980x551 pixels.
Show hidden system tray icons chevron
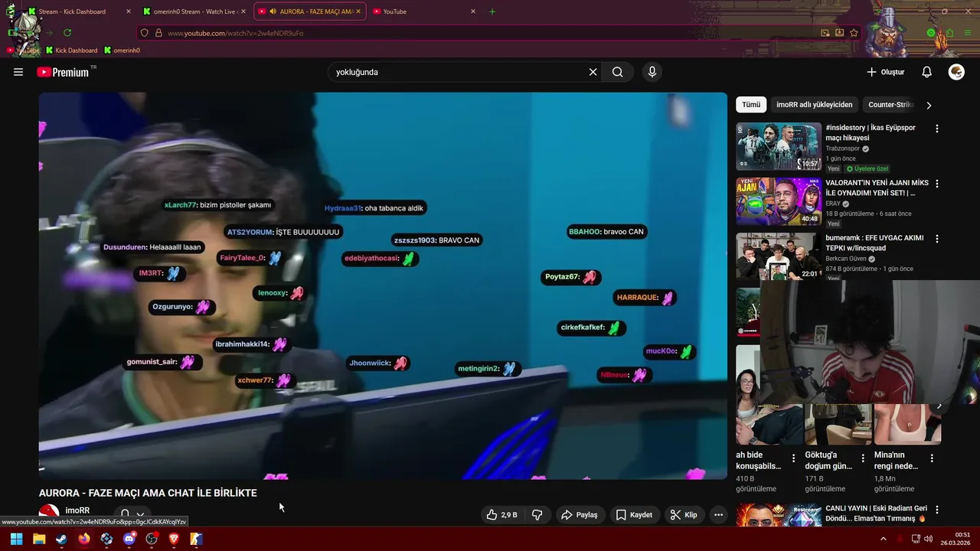pyautogui.click(x=884, y=539)
